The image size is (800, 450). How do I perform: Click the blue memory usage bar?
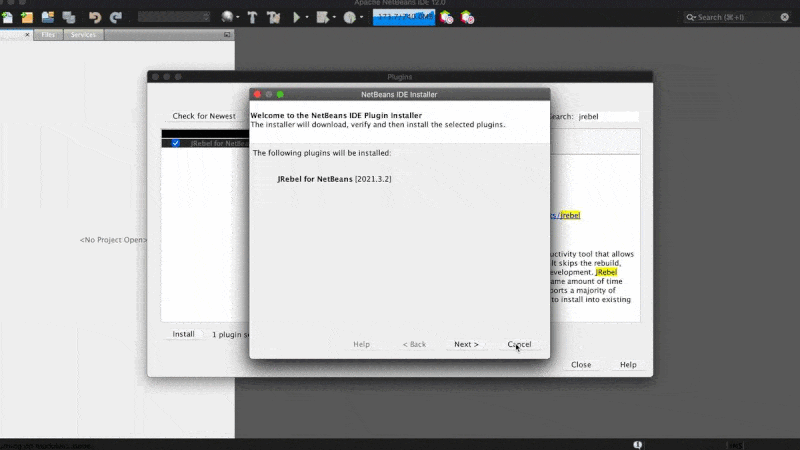[404, 17]
